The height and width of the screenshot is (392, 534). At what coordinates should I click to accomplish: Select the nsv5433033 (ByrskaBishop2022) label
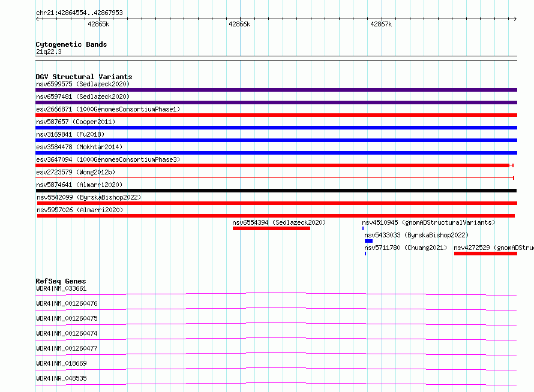[416, 235]
